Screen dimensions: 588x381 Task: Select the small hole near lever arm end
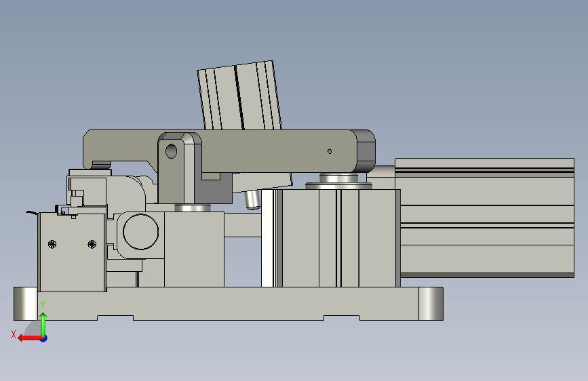pos(330,151)
